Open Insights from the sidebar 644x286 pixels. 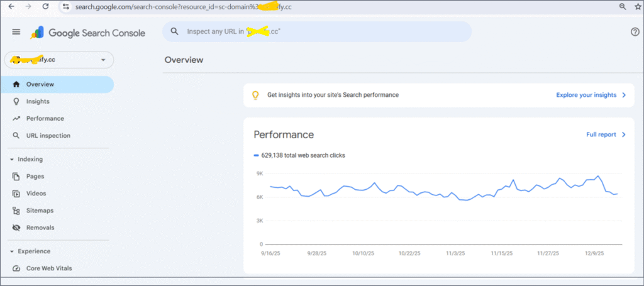pos(38,101)
